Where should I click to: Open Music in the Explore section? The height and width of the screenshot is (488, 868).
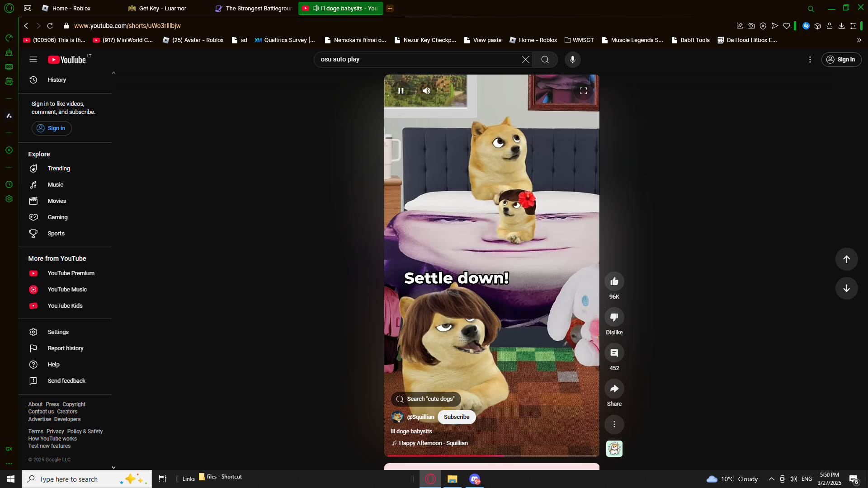pyautogui.click(x=65, y=185)
